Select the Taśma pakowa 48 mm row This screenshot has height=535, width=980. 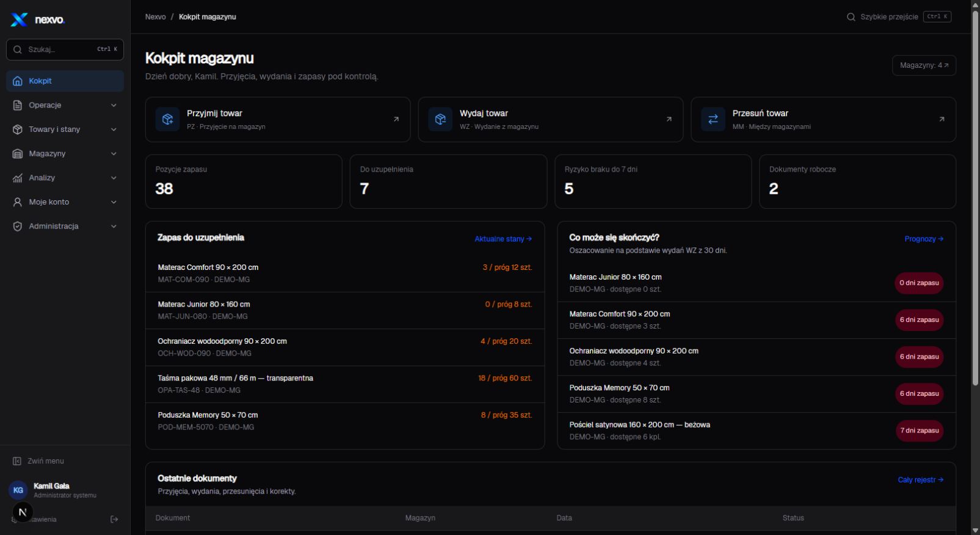pos(345,384)
